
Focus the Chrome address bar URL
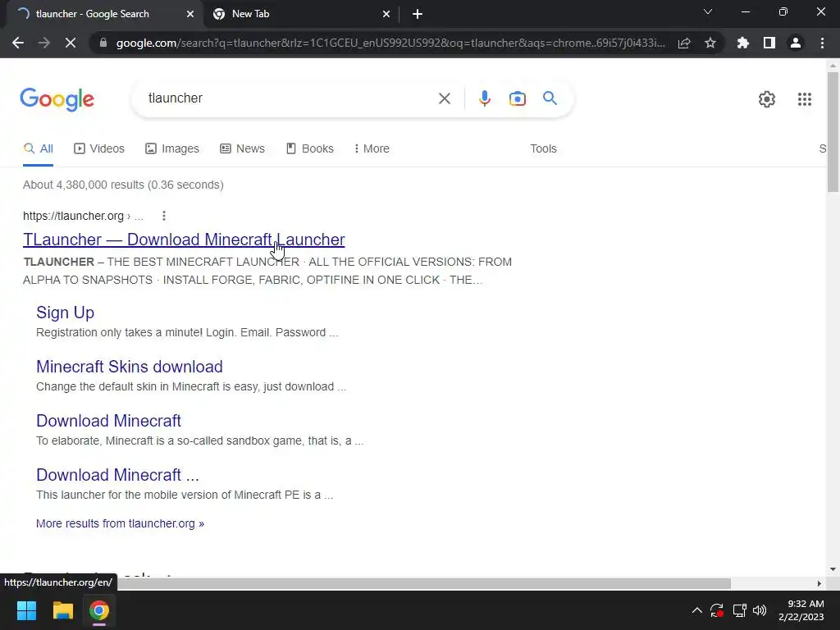coord(390,43)
